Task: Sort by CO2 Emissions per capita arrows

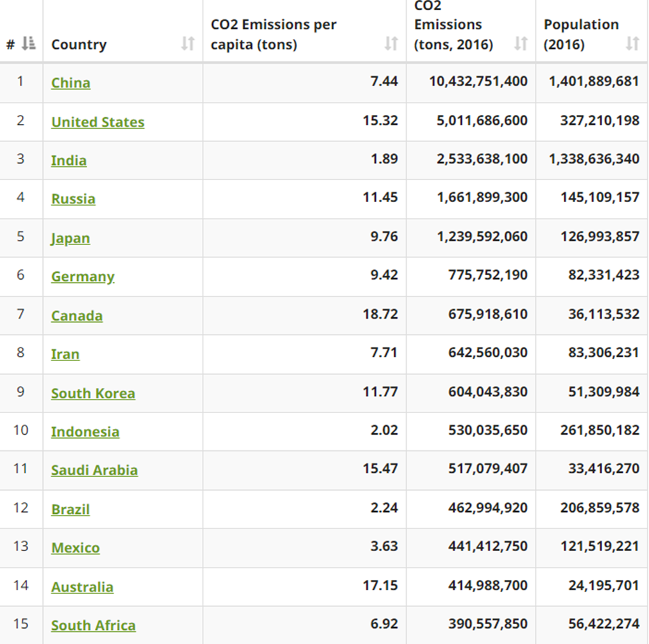Action: tap(391, 44)
